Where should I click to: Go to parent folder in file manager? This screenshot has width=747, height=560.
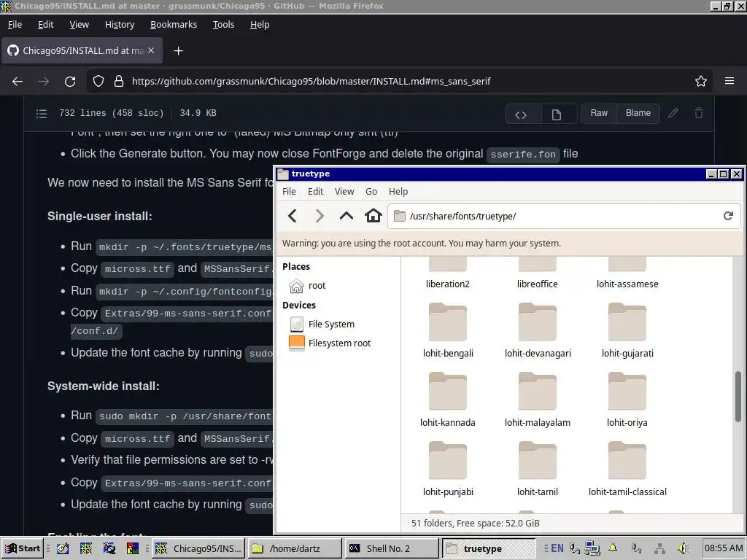[347, 216]
